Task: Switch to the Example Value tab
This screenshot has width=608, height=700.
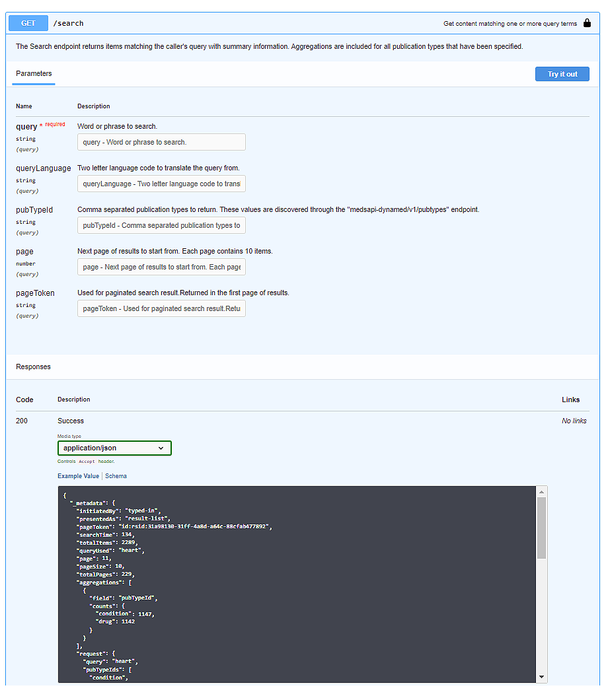Action: (x=78, y=476)
